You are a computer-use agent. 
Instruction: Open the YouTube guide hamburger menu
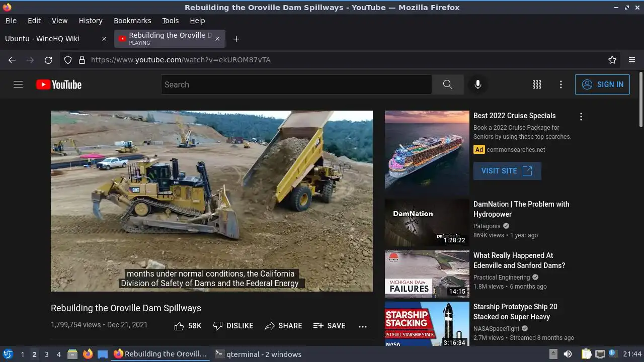point(18,84)
